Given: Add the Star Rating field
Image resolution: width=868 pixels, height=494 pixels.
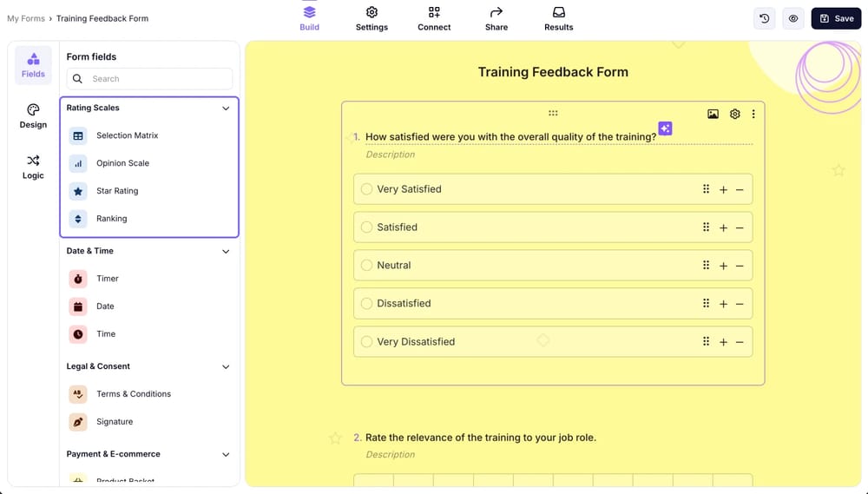Looking at the screenshot, I should click(116, 191).
